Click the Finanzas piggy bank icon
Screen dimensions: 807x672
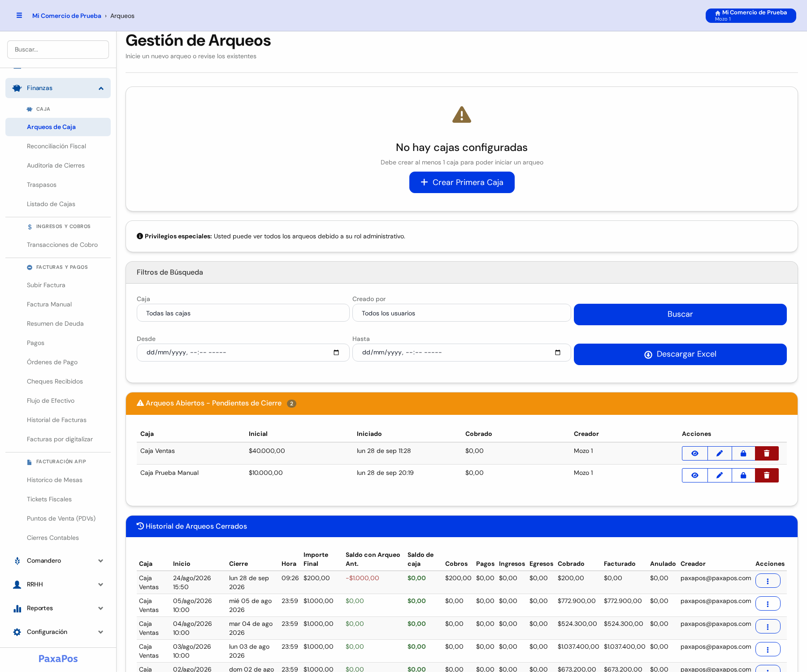point(17,88)
